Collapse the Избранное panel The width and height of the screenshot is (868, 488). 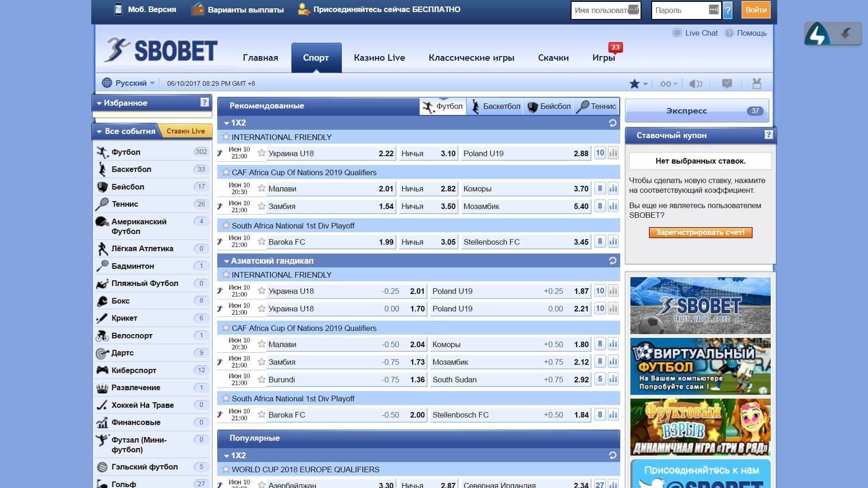(99, 103)
